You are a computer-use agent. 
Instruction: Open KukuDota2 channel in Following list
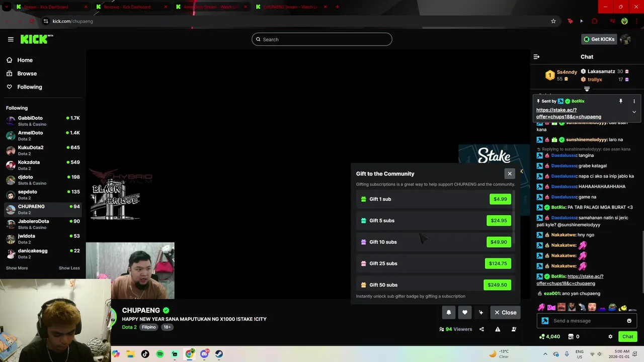click(x=43, y=150)
